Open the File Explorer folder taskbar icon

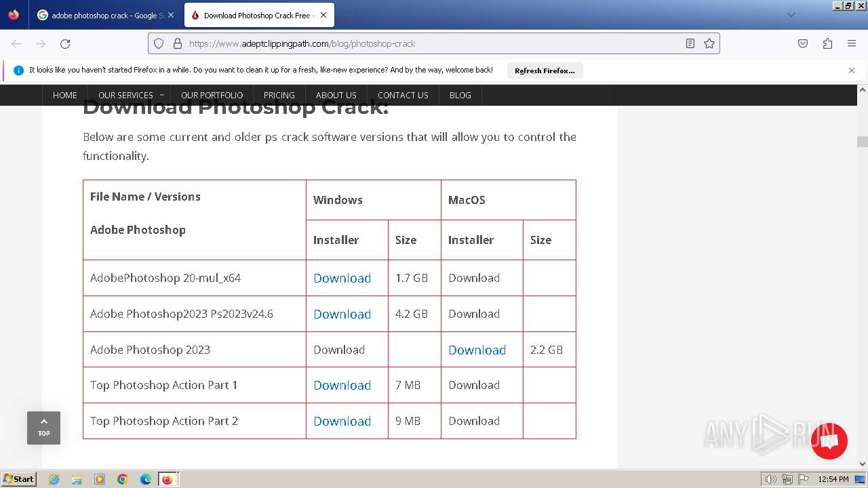tap(77, 479)
